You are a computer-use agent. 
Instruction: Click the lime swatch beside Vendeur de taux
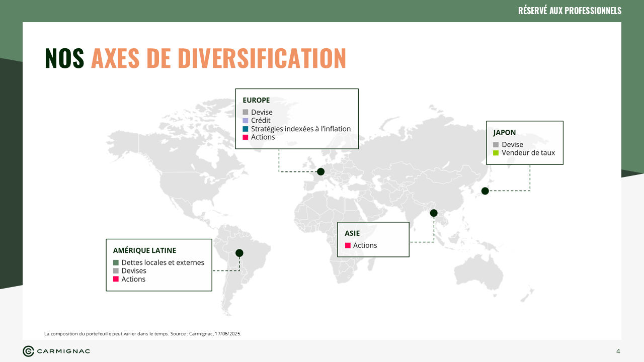496,153
